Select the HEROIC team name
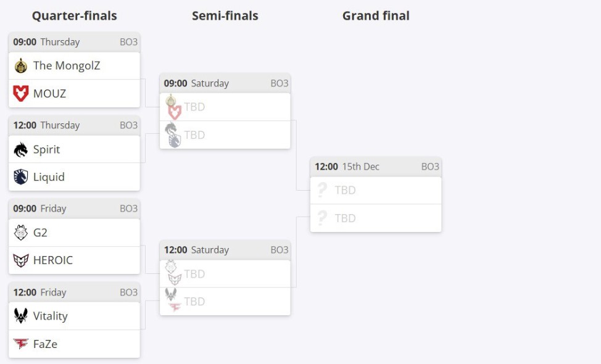Image resolution: width=601 pixels, height=364 pixels. [52, 260]
